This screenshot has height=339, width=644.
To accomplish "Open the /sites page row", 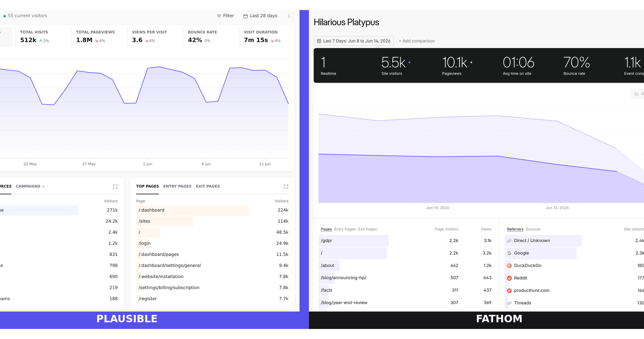I will tap(212, 221).
